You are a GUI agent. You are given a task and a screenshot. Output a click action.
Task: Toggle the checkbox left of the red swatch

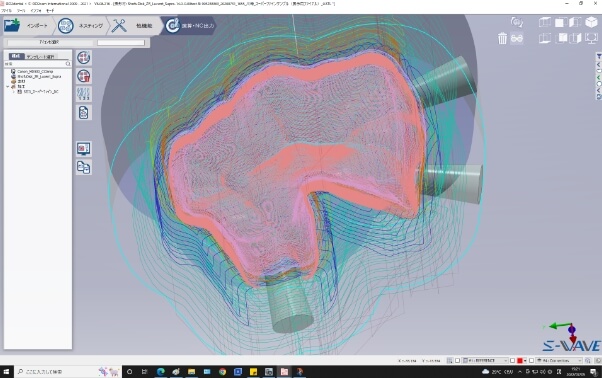click(512, 361)
